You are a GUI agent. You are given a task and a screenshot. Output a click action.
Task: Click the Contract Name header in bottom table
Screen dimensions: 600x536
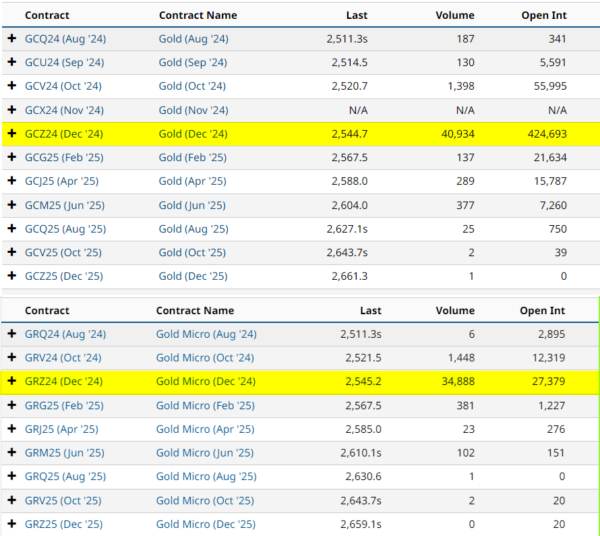[199, 310]
